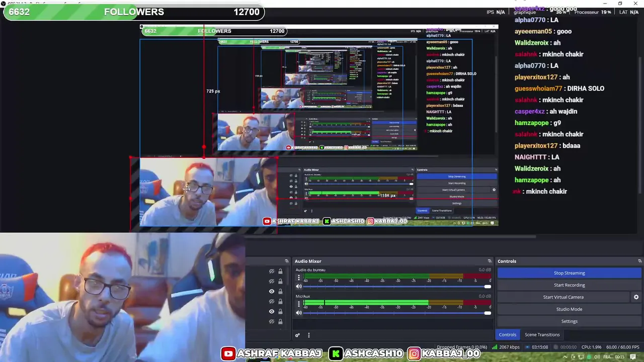The image size is (644, 362).
Task: Enable Studio Mode
Action: pos(569,309)
